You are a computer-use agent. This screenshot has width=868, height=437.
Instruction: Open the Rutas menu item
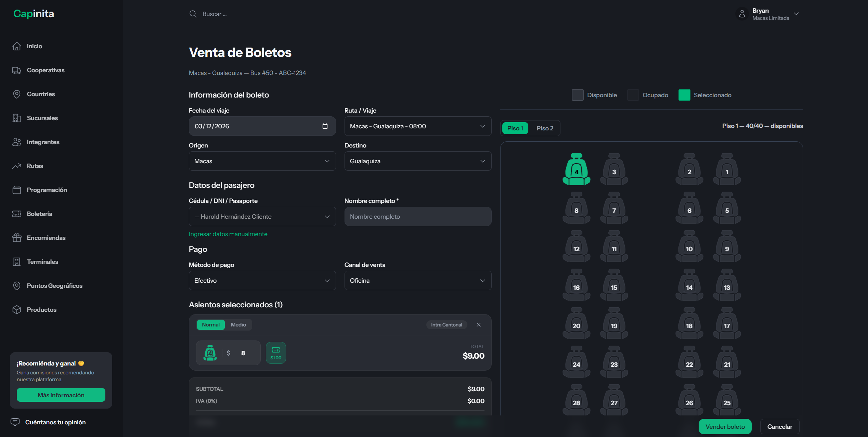click(x=35, y=166)
